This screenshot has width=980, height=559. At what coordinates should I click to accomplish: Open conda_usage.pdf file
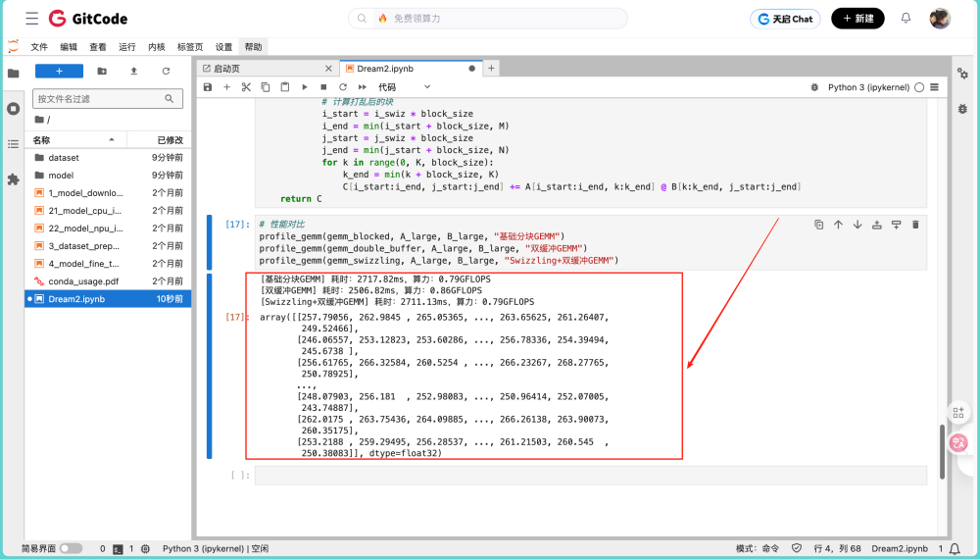point(108,281)
